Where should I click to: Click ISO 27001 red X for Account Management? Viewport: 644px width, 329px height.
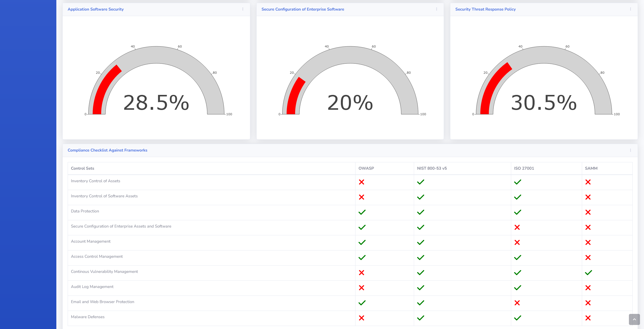point(517,242)
